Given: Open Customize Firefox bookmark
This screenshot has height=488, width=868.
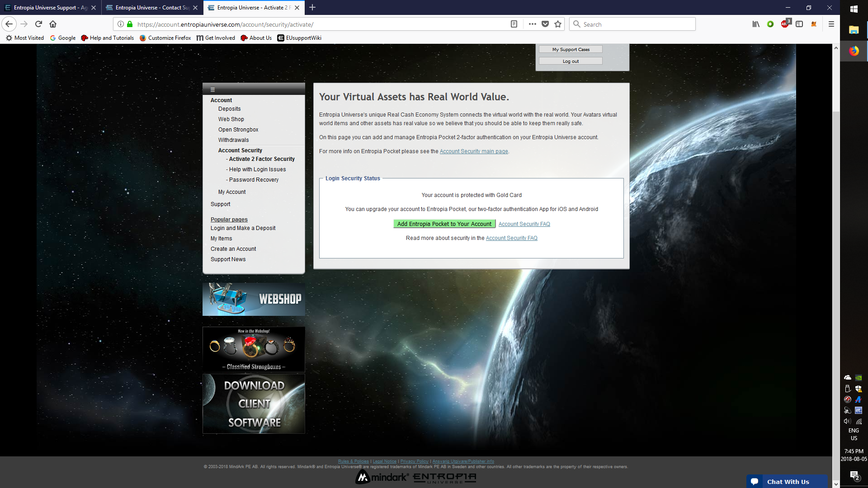Looking at the screenshot, I should pos(165,38).
